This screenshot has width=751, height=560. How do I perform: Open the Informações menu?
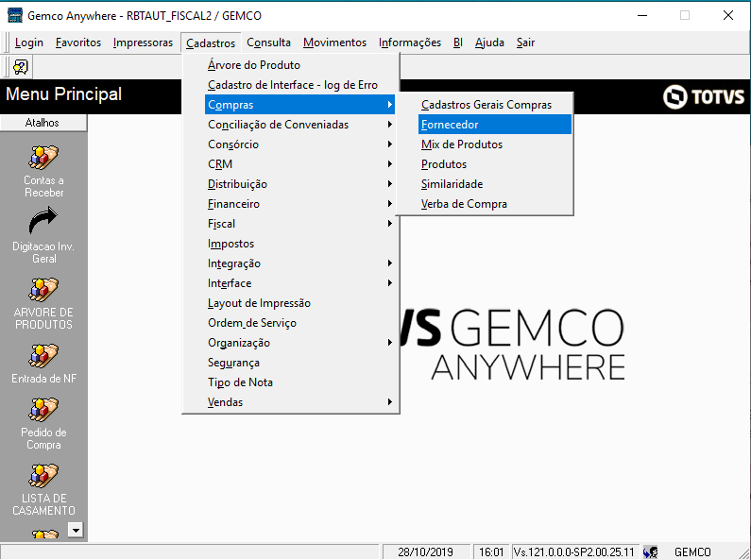point(409,42)
